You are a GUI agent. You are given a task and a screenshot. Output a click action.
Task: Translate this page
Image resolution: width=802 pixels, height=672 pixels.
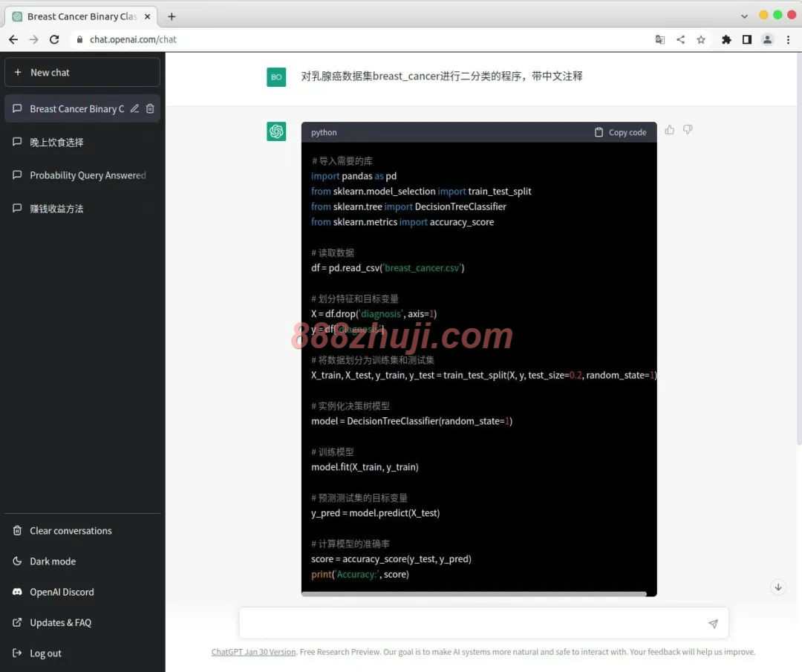[x=660, y=39]
